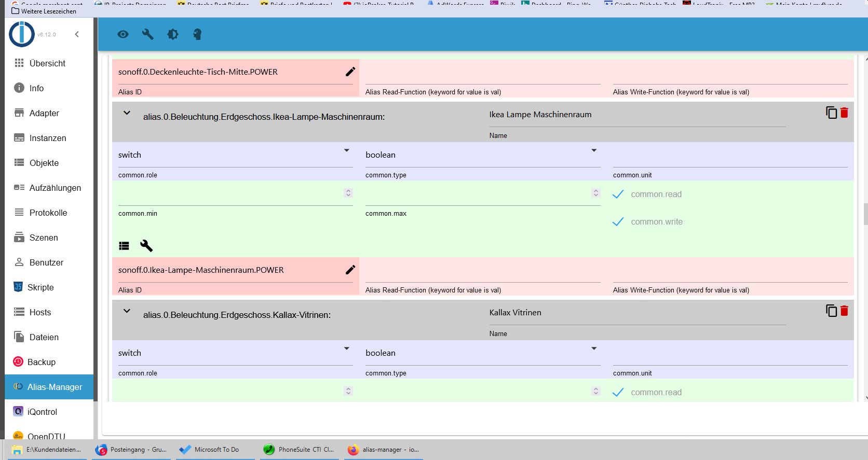The height and width of the screenshot is (460, 868).
Task: Click the Szenen icon in sidebar
Action: pos(19,238)
